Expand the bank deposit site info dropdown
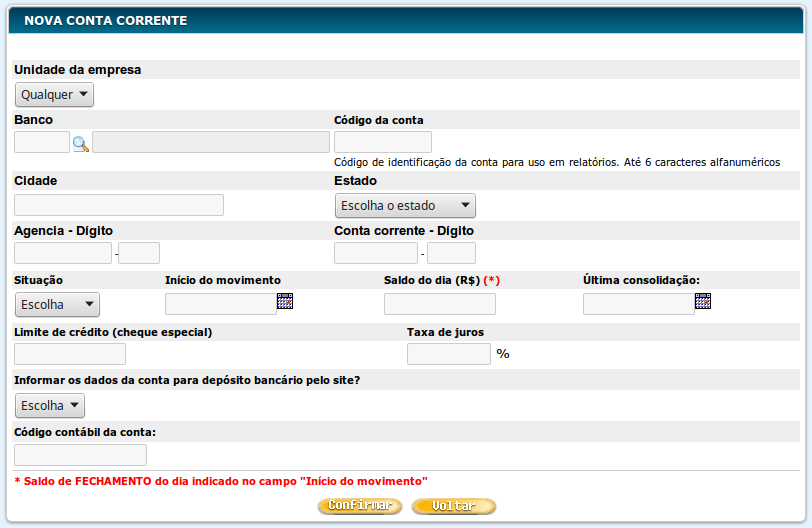The height and width of the screenshot is (528, 812). [50, 406]
